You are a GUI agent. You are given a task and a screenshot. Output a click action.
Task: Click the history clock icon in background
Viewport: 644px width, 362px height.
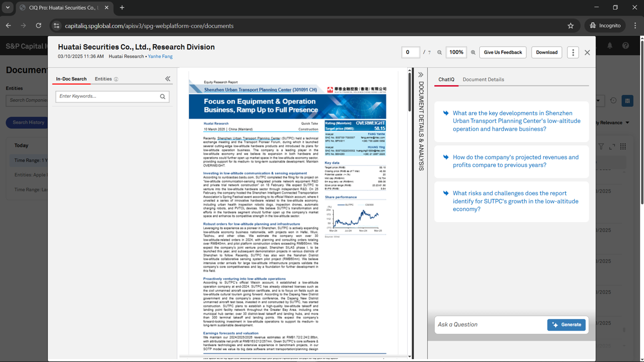[x=613, y=101]
